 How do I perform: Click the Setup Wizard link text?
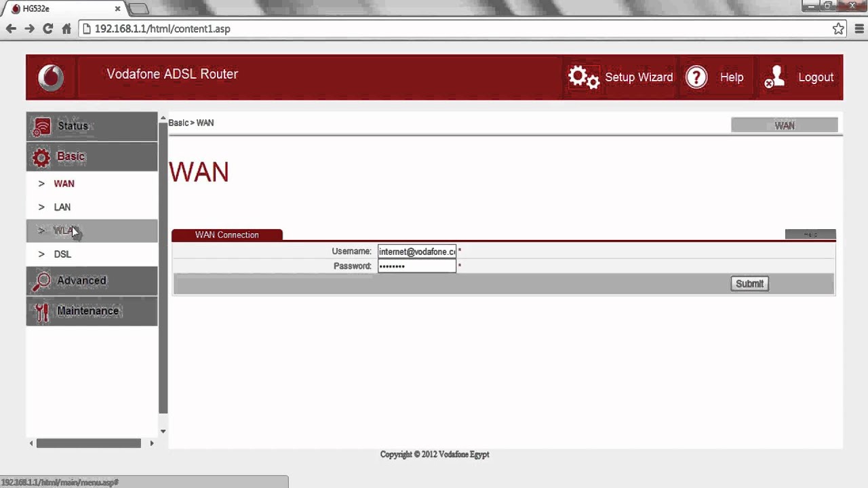click(639, 77)
